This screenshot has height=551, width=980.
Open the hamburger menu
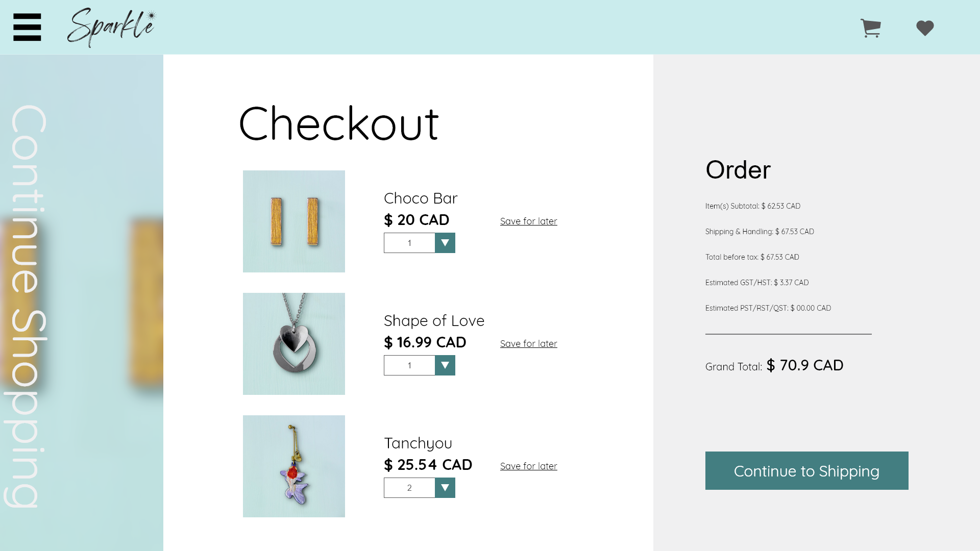(x=27, y=27)
